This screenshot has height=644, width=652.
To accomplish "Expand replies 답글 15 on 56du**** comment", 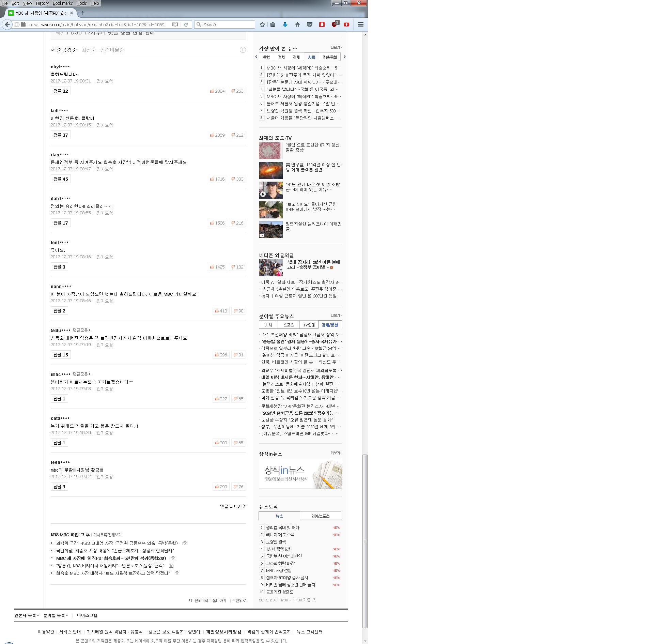I will [x=61, y=355].
